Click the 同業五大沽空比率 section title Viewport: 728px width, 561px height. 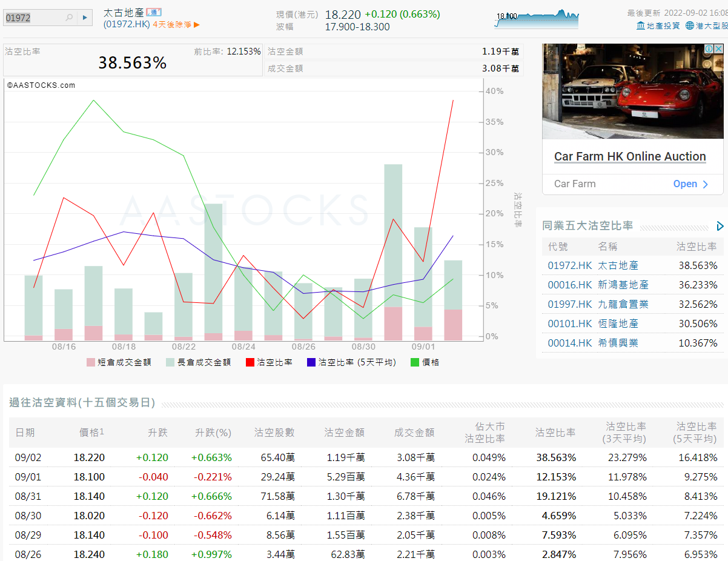(588, 226)
